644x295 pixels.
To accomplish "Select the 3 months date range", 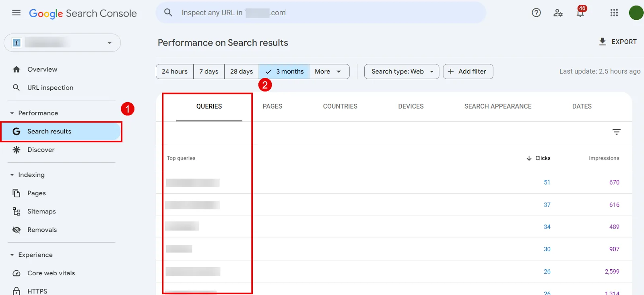I will coord(284,72).
